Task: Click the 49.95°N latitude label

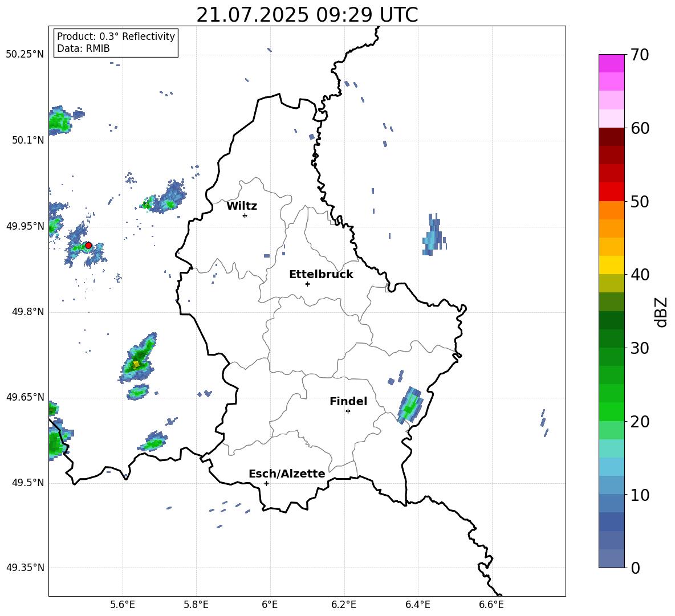Action: (25, 226)
